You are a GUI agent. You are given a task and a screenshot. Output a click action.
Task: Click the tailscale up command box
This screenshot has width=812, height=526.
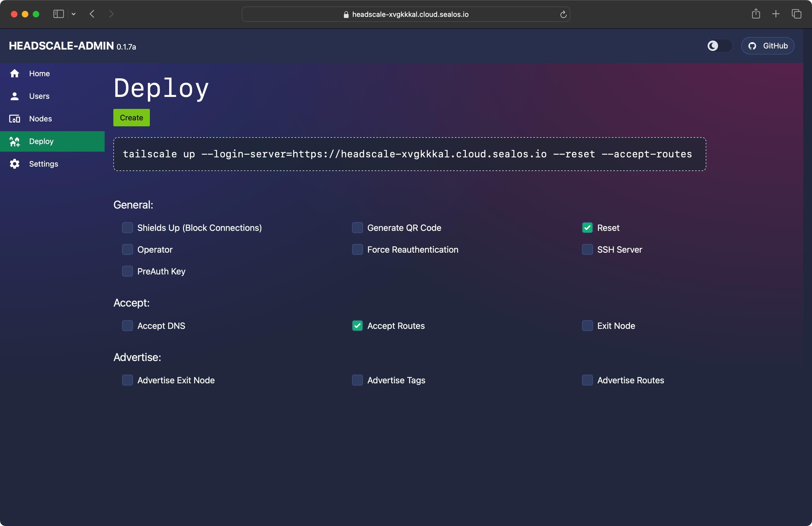[x=410, y=154]
